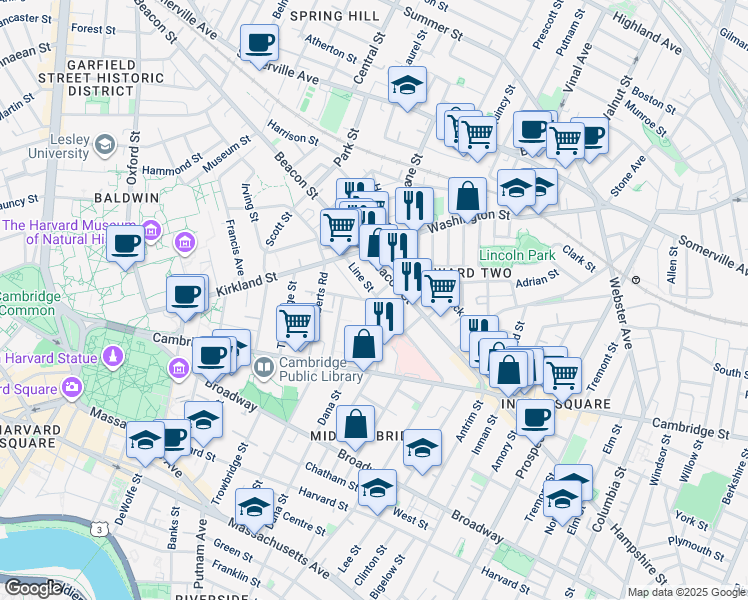
Task: Click the Cambridge Common label
Action: click(28, 303)
